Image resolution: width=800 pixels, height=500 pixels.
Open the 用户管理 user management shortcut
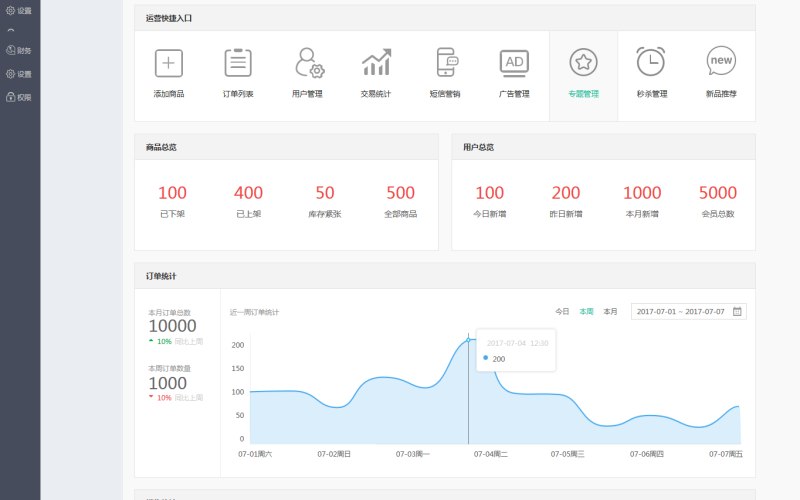click(307, 73)
